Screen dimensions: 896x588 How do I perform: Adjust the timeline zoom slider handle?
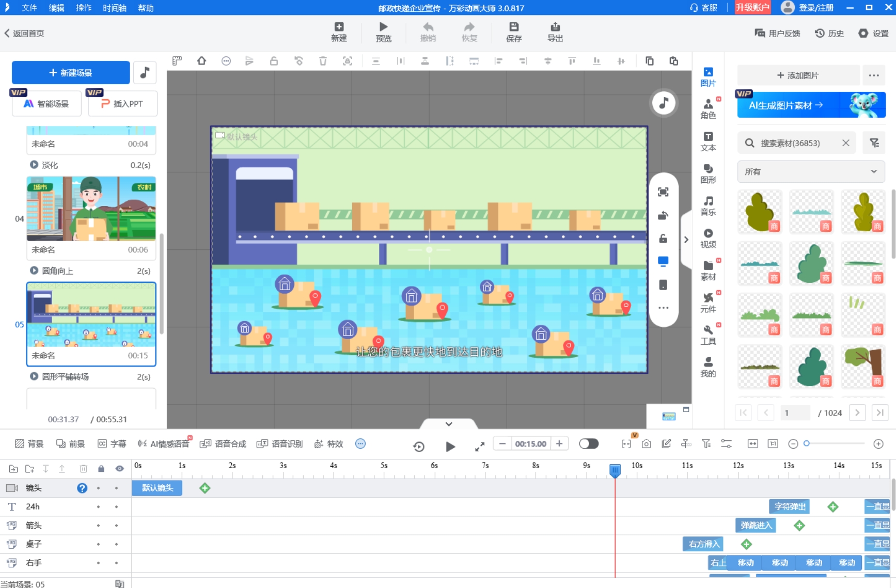[x=807, y=444]
